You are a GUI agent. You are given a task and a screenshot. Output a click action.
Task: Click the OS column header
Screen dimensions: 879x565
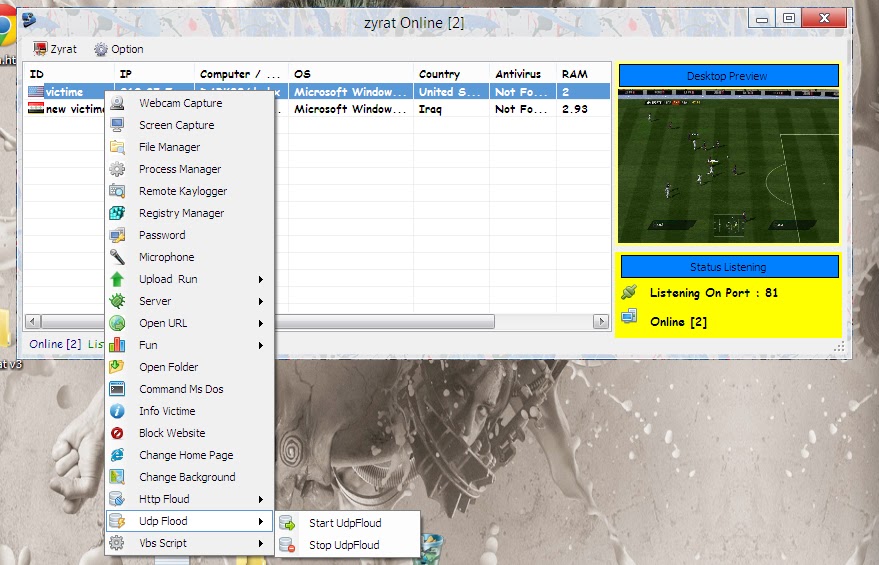point(351,74)
